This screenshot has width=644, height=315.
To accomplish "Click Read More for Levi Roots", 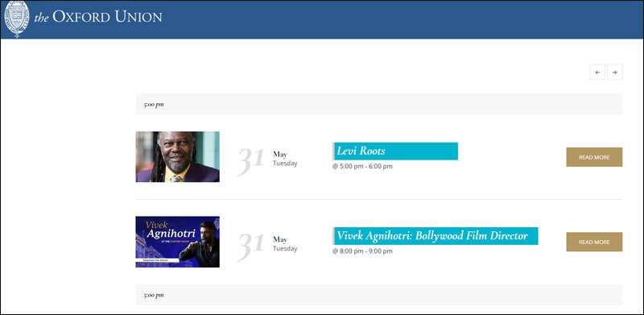I will coord(594,157).
